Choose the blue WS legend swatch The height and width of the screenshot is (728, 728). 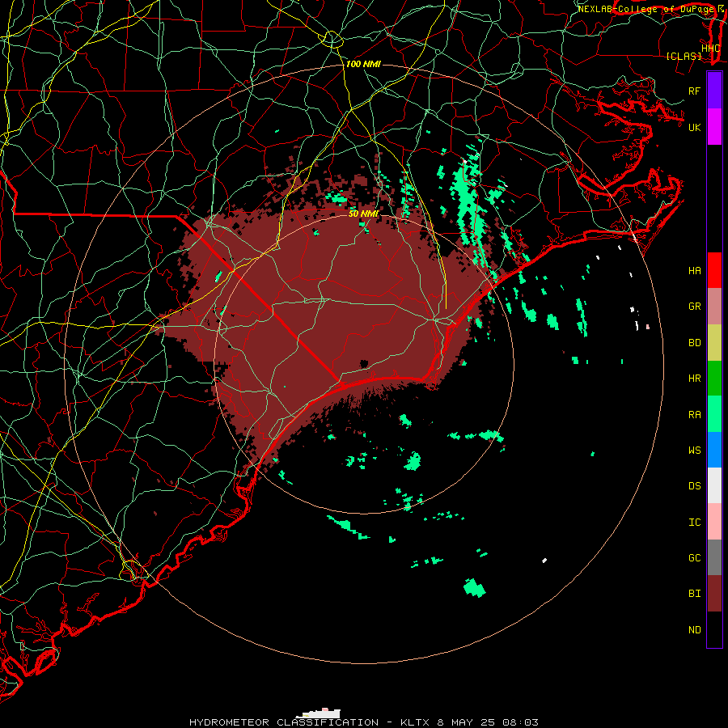click(714, 450)
